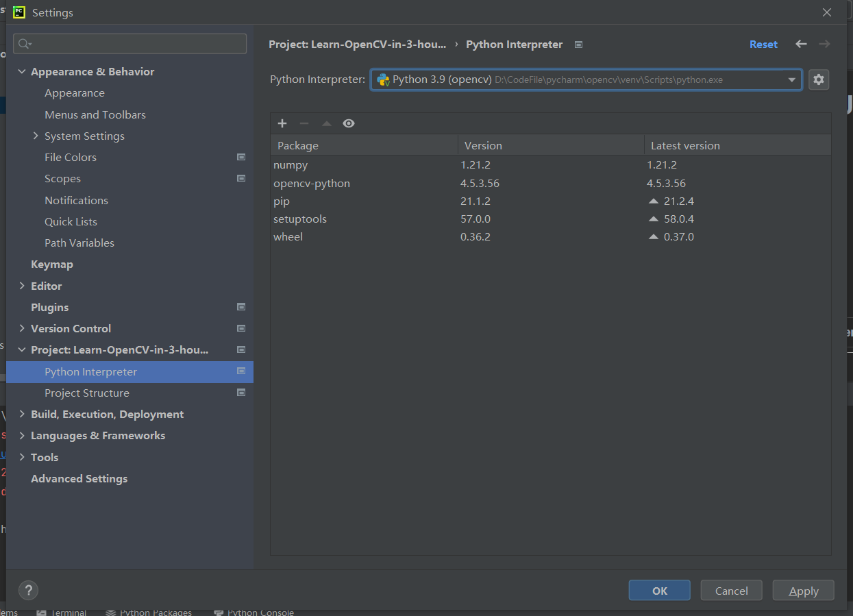Open Quick Lists settings page
Image resolution: width=853 pixels, height=616 pixels.
(x=71, y=221)
